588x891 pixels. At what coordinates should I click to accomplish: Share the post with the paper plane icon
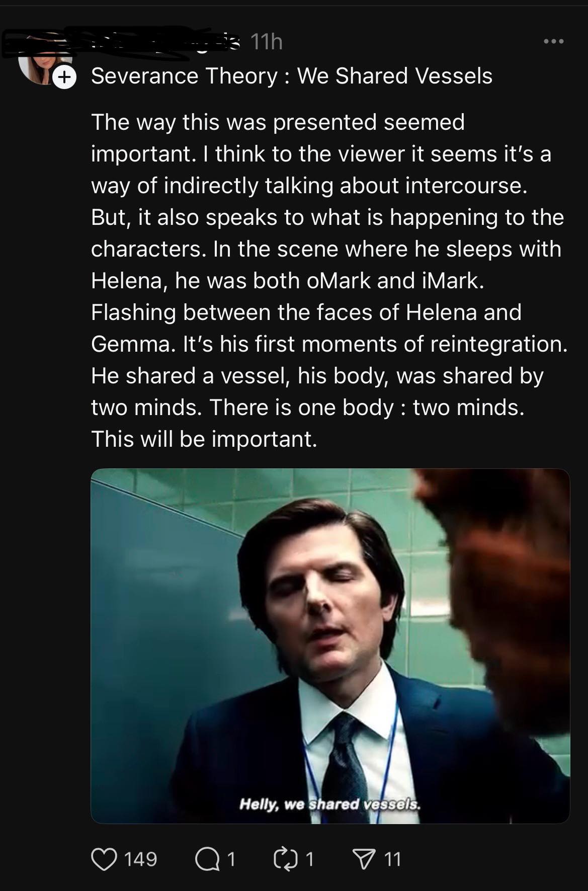(x=363, y=859)
